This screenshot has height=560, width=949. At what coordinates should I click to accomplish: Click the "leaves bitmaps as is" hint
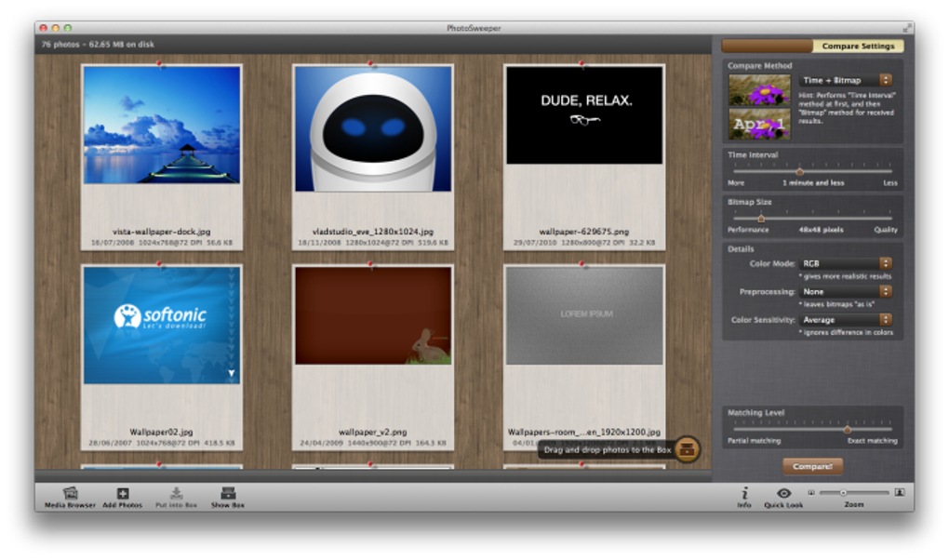tap(837, 304)
